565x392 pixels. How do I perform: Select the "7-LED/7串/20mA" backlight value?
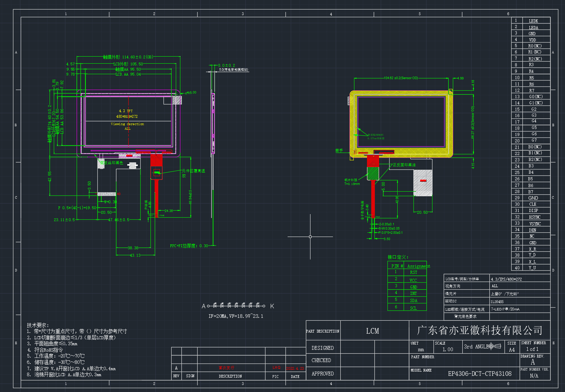coord(505,309)
